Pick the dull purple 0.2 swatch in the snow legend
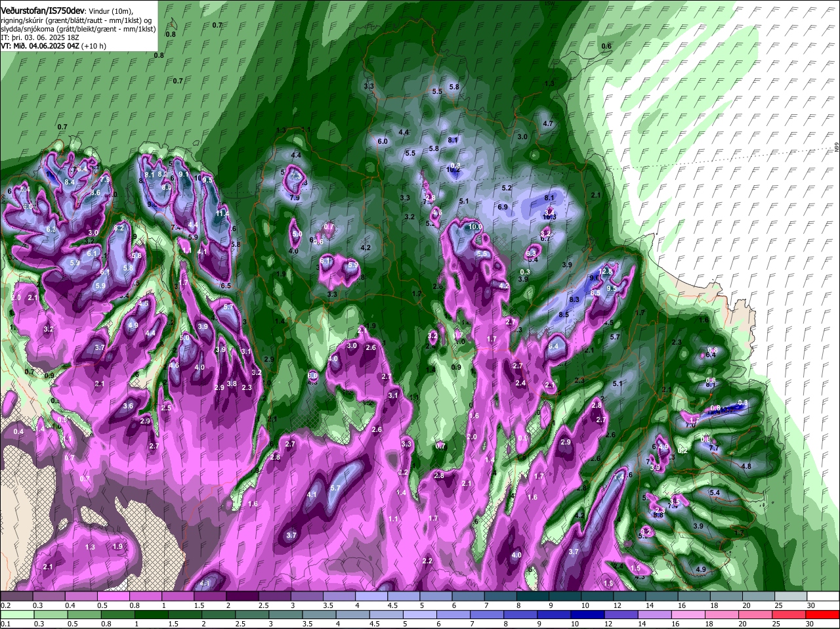The height and width of the screenshot is (629, 840). click(16, 596)
